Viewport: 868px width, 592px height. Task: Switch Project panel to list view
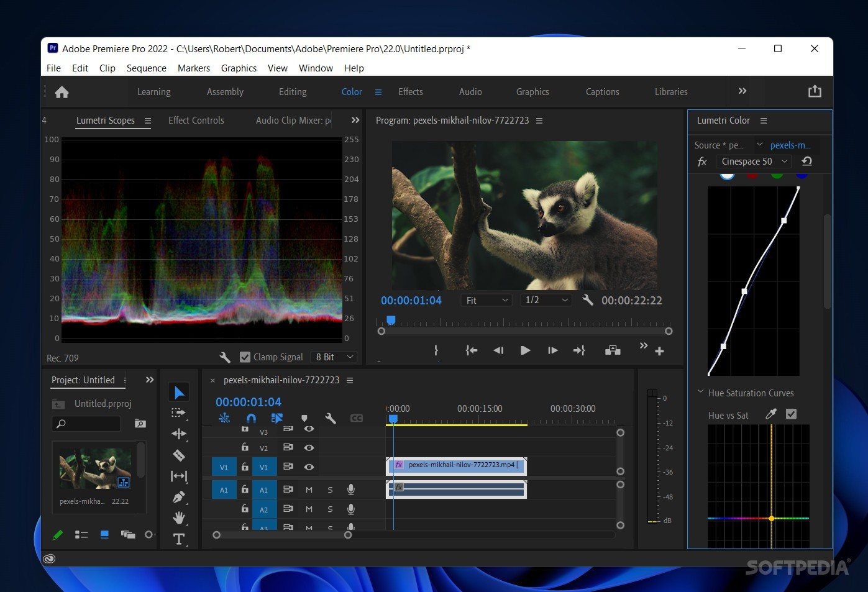pyautogui.click(x=81, y=534)
